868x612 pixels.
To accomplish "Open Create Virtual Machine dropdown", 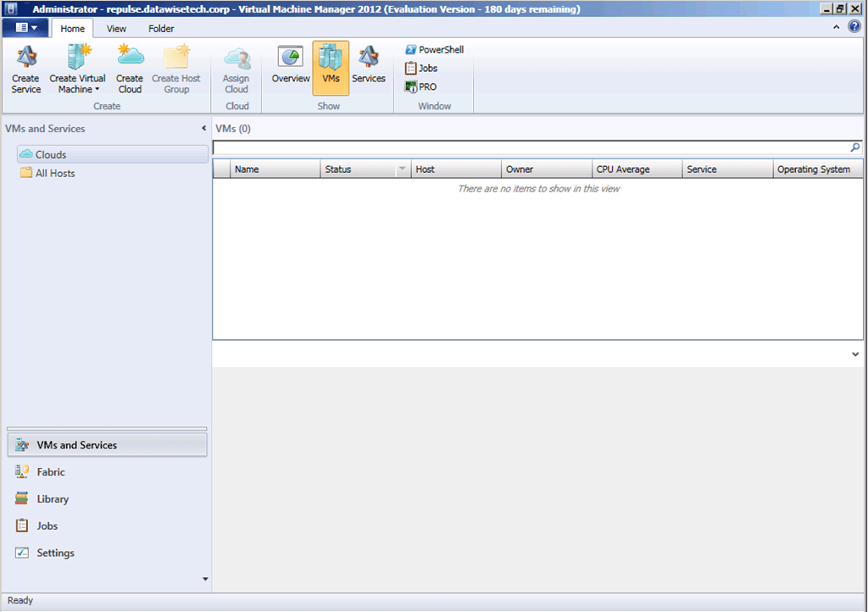I will (x=77, y=70).
